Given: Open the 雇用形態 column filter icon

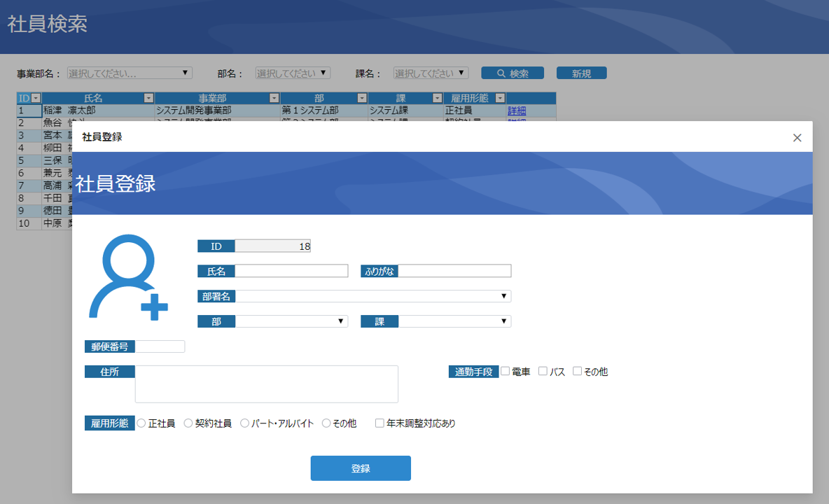Looking at the screenshot, I should click(499, 98).
